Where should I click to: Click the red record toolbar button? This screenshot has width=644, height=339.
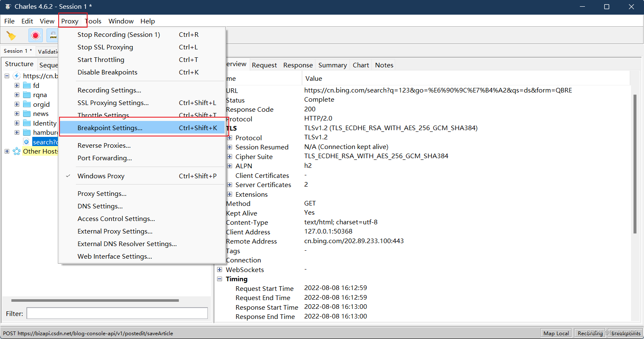pos(36,36)
